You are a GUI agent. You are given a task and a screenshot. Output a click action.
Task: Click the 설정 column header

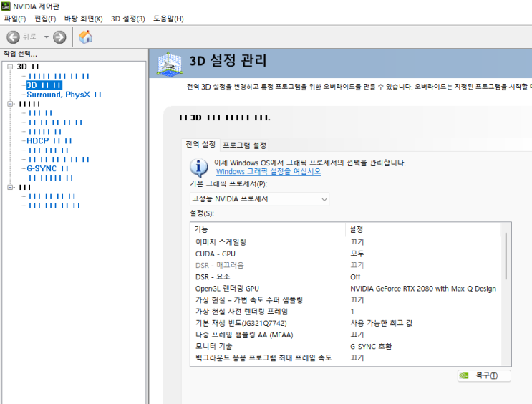[422, 229]
